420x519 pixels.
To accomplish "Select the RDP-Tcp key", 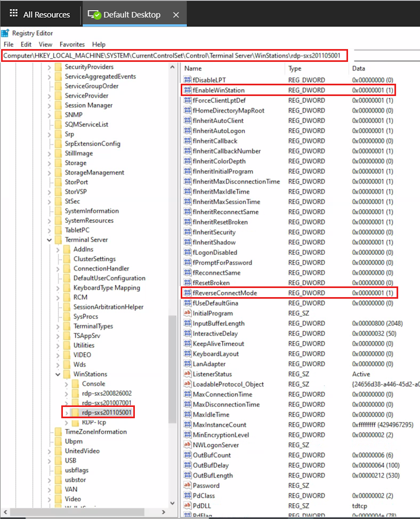I will click(x=94, y=422).
